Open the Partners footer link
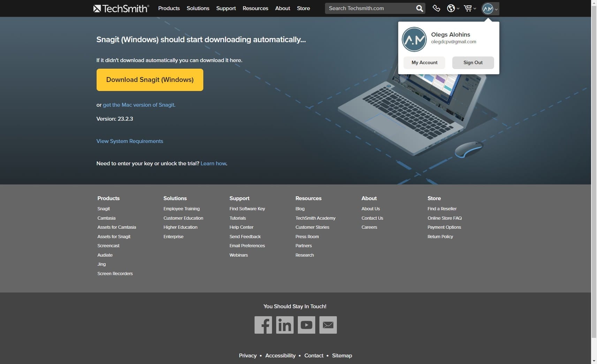The height and width of the screenshot is (364, 597). (x=304, y=246)
